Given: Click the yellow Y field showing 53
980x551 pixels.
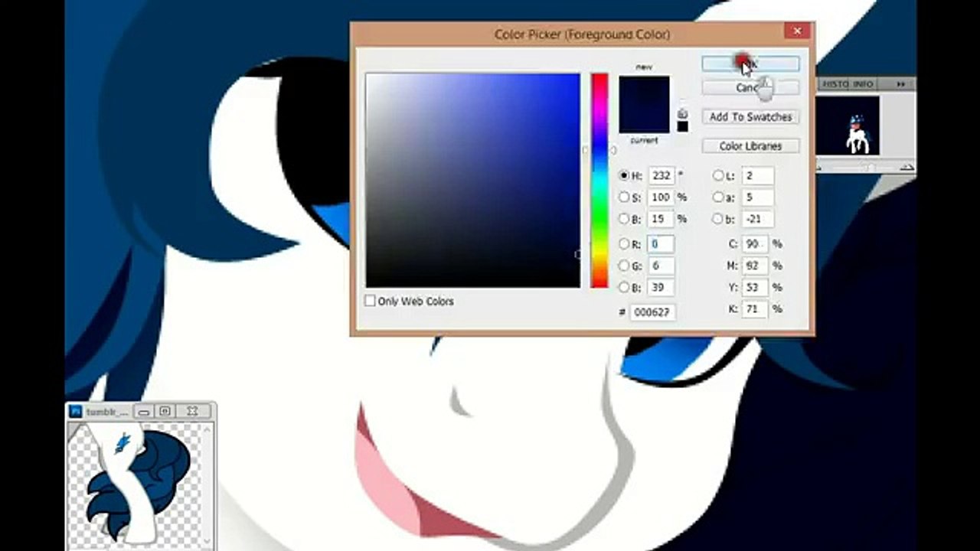Looking at the screenshot, I should click(755, 288).
